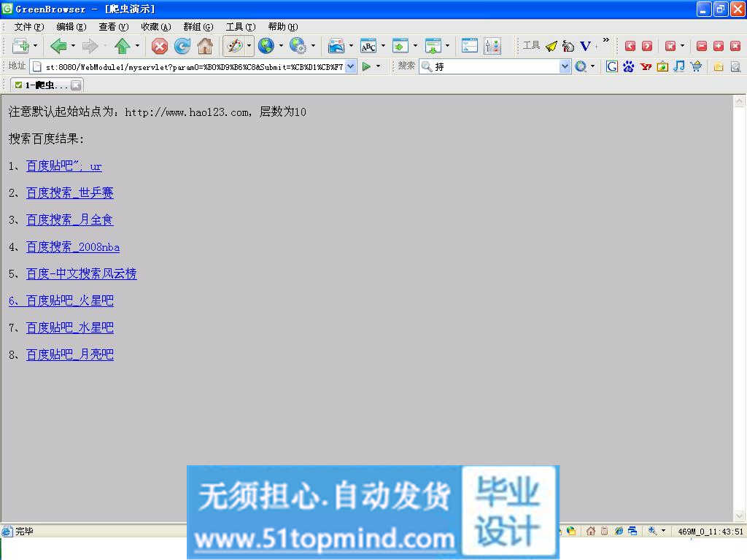Open the 群组(G) menu
Image resolution: width=747 pixels, height=560 pixels.
(x=198, y=27)
